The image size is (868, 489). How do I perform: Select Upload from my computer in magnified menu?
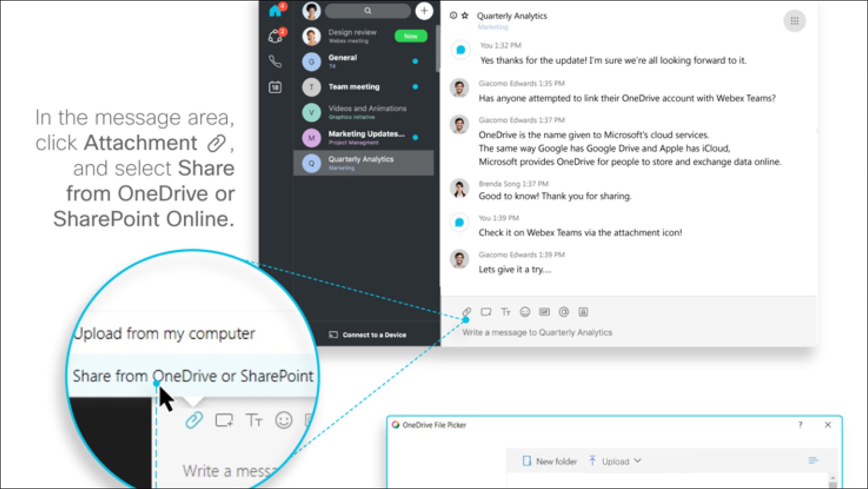[x=164, y=333]
